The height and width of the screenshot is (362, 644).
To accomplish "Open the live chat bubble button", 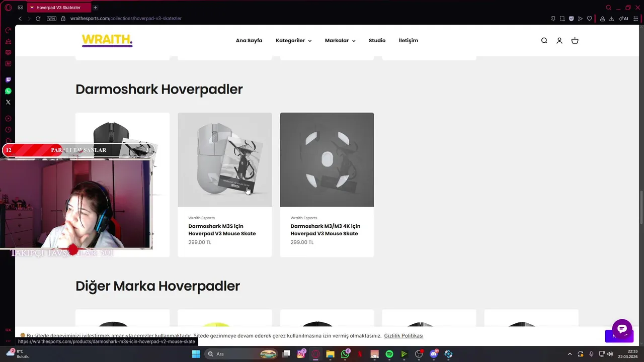I will point(622,329).
